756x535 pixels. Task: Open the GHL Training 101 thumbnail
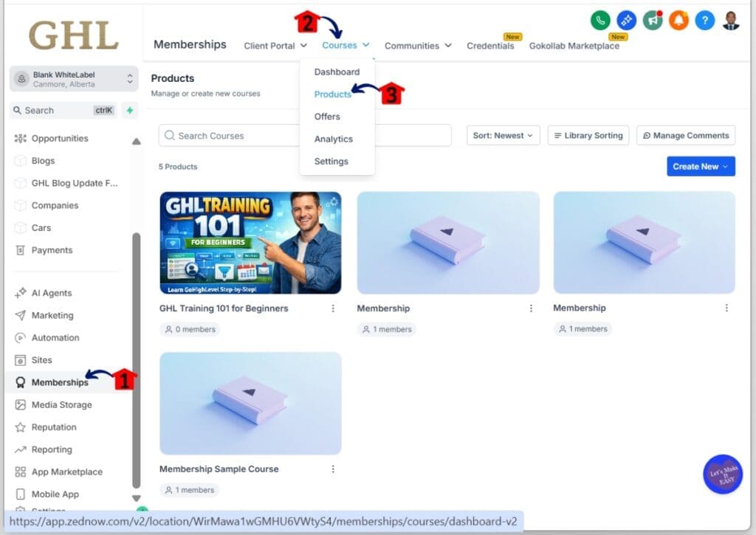[250, 243]
